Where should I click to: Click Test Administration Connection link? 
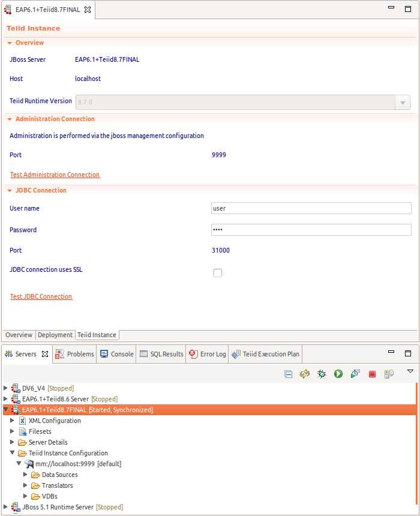click(x=55, y=175)
